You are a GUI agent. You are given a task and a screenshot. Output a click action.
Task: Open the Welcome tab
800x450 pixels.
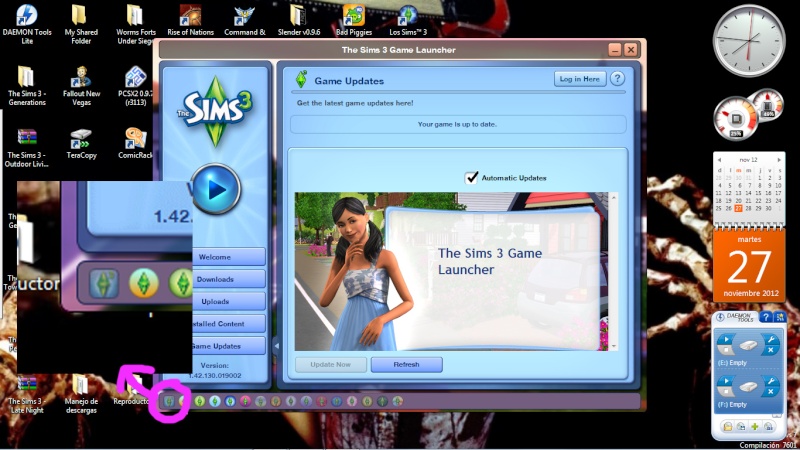click(229, 257)
